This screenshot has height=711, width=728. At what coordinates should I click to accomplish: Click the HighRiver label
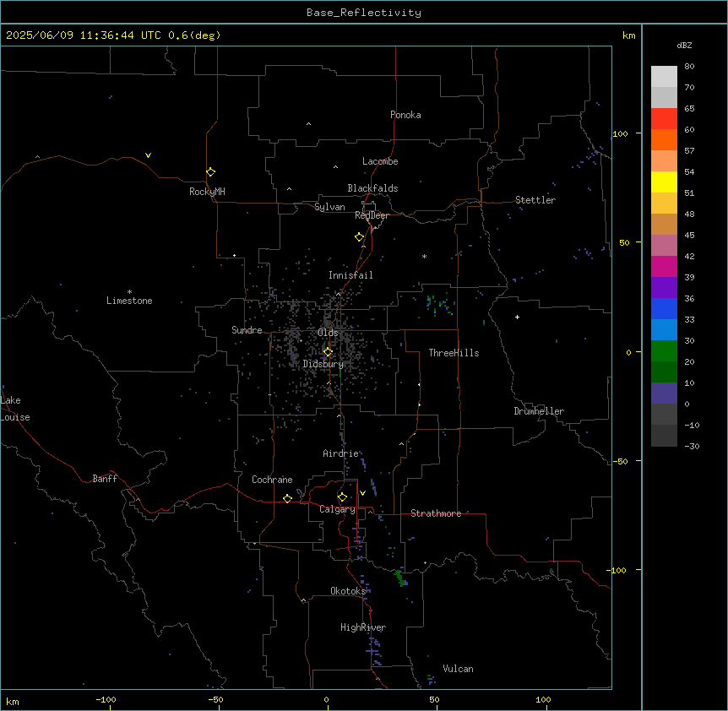[363, 627]
